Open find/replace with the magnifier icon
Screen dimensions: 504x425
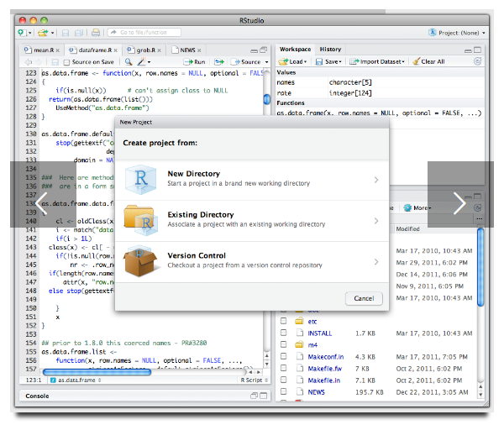point(129,61)
